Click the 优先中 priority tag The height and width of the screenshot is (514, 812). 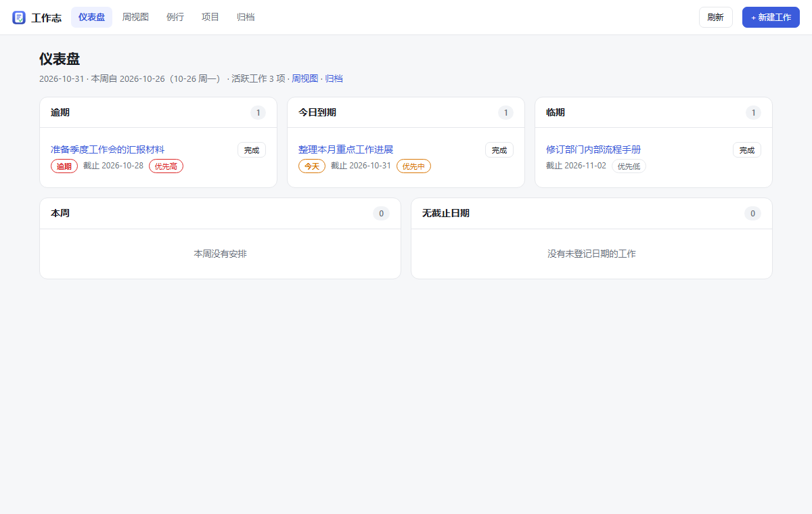tap(413, 166)
